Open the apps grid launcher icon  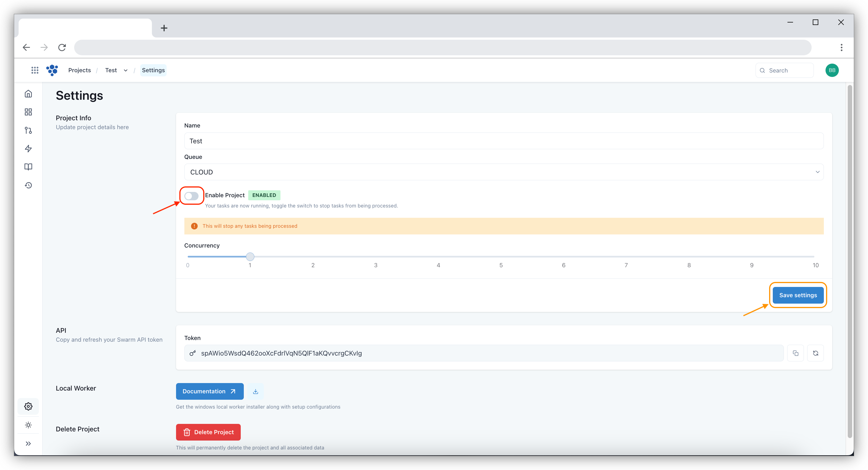35,70
